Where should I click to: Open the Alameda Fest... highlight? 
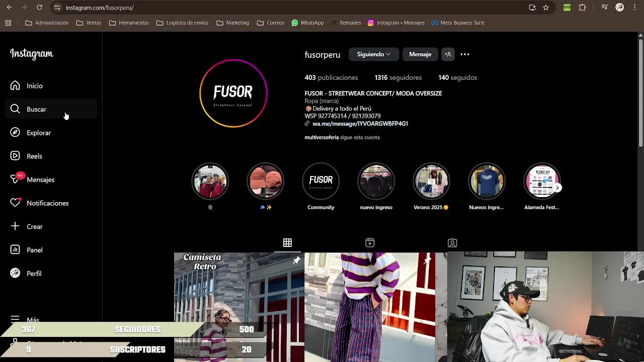click(x=542, y=187)
